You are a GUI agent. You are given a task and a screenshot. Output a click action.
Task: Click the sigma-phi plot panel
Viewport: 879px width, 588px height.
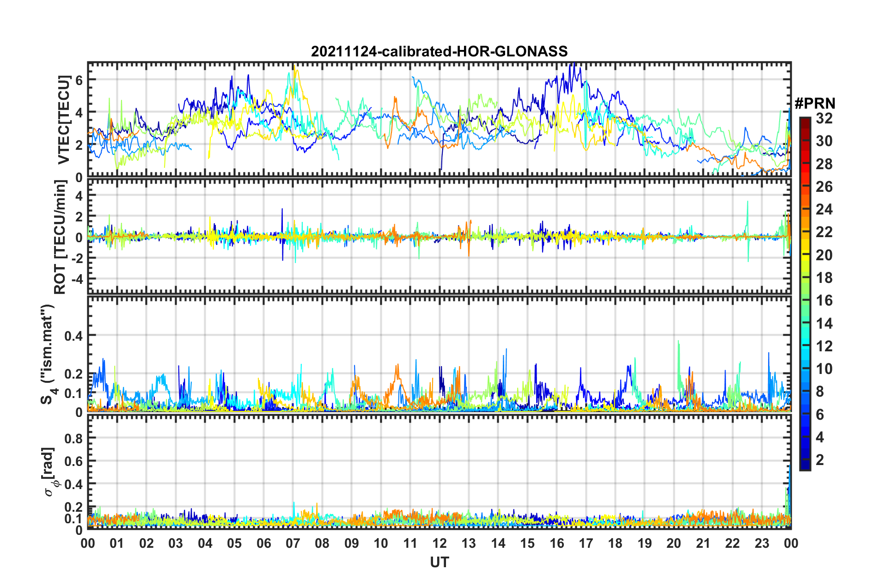point(439,472)
